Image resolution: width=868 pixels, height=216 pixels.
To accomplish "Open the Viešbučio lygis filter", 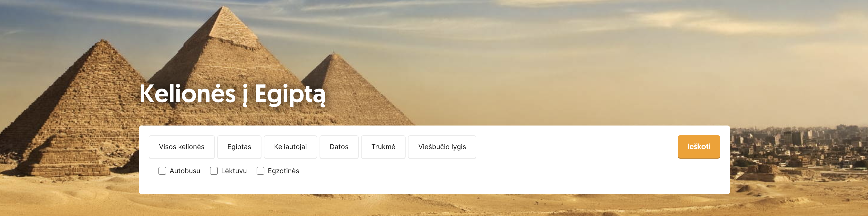I will [442, 147].
